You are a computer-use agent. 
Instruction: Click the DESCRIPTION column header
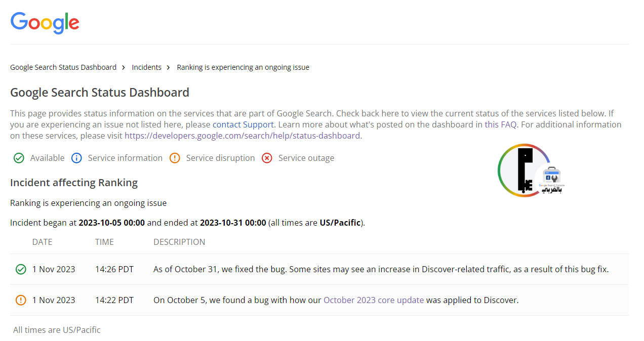pyautogui.click(x=179, y=242)
